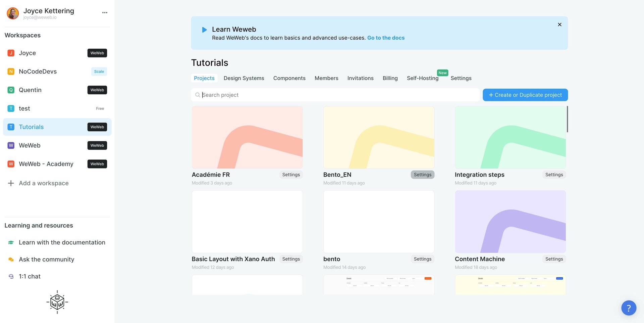
Task: Open Settings for bento project
Action: click(x=422, y=259)
